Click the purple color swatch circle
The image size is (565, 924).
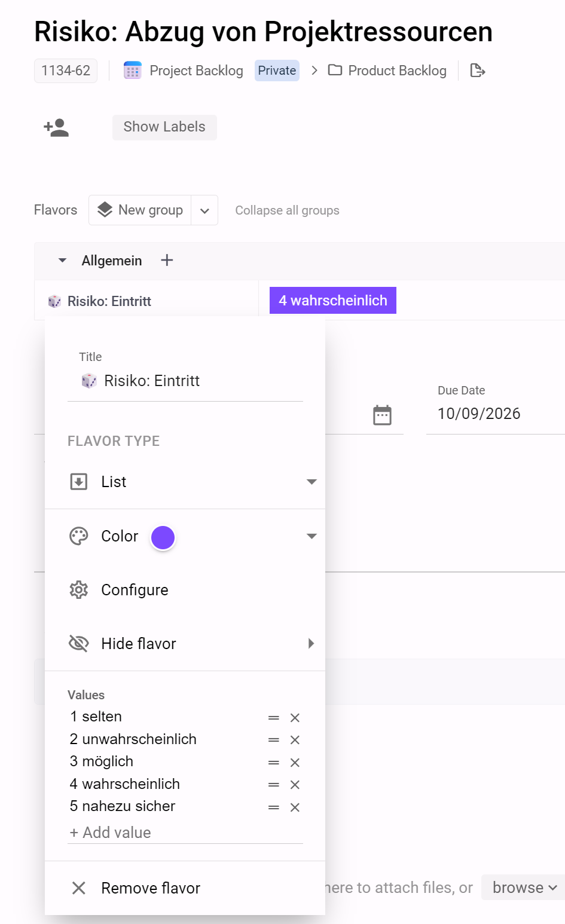pyautogui.click(x=163, y=537)
